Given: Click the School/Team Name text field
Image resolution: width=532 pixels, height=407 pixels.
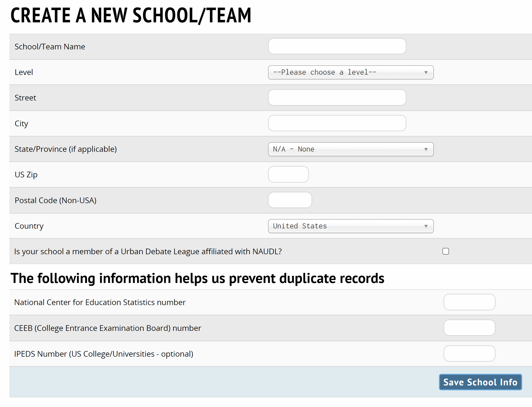Looking at the screenshot, I should pyautogui.click(x=337, y=46).
